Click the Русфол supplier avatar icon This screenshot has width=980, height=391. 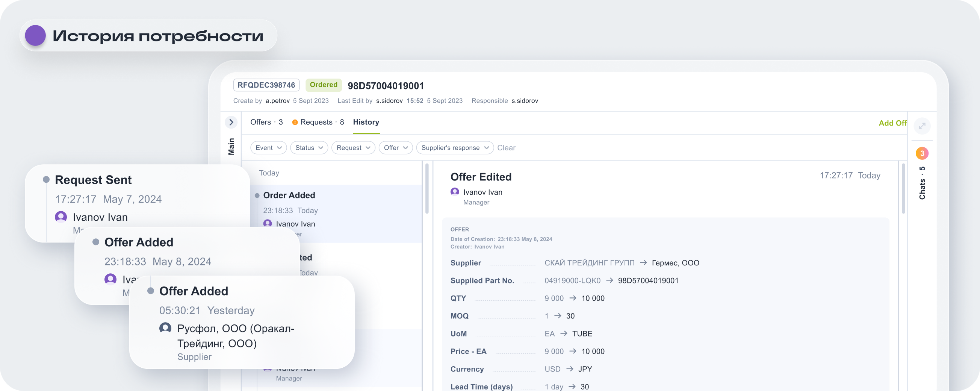pyautogui.click(x=165, y=328)
